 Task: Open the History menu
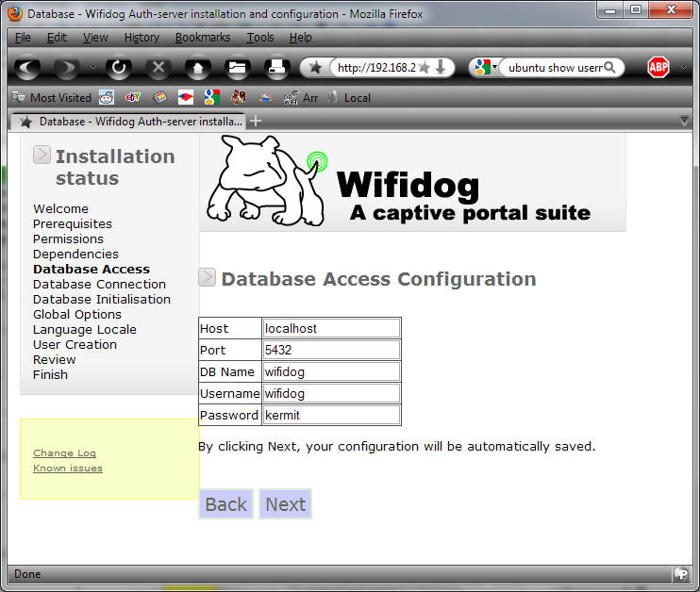click(x=142, y=38)
